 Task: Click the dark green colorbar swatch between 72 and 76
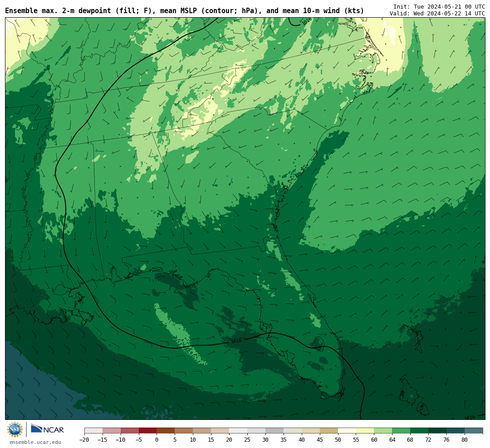437,431
